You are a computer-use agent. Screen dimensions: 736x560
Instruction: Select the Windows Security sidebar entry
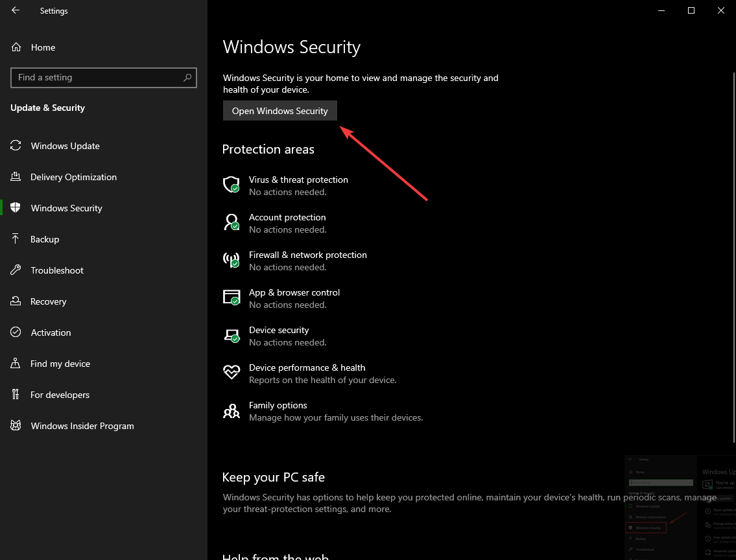tap(66, 208)
